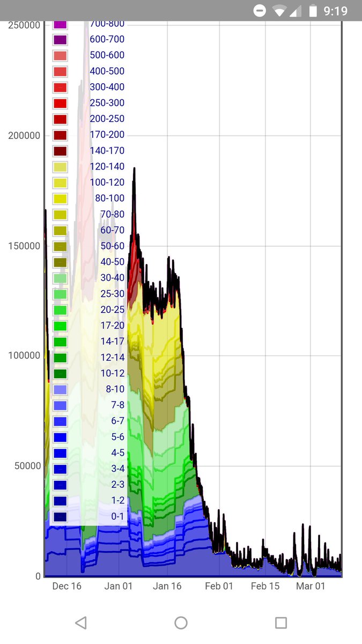Click the 7-8 legend color swatch
362x644 pixels.
pyautogui.click(x=60, y=406)
